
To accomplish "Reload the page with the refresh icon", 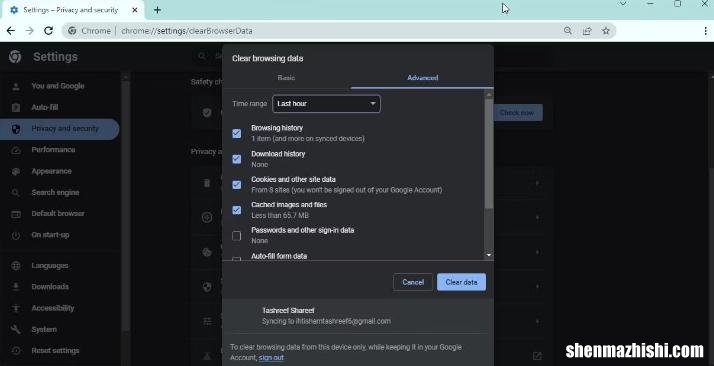I will [x=48, y=31].
